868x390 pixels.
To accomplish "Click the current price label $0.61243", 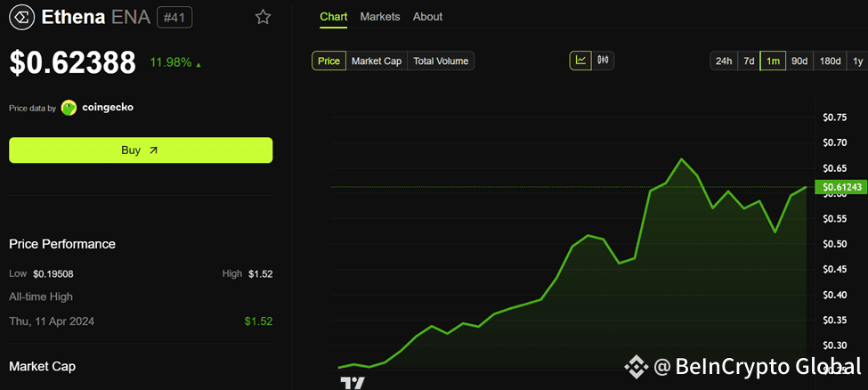I will coord(841,188).
